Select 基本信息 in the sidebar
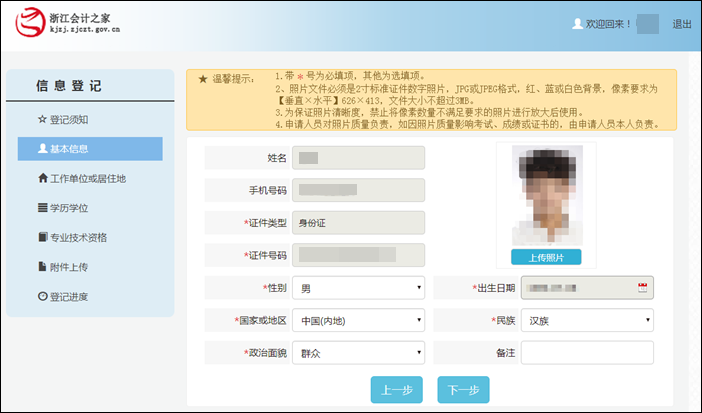Image resolution: width=702 pixels, height=413 pixels. coord(90,149)
